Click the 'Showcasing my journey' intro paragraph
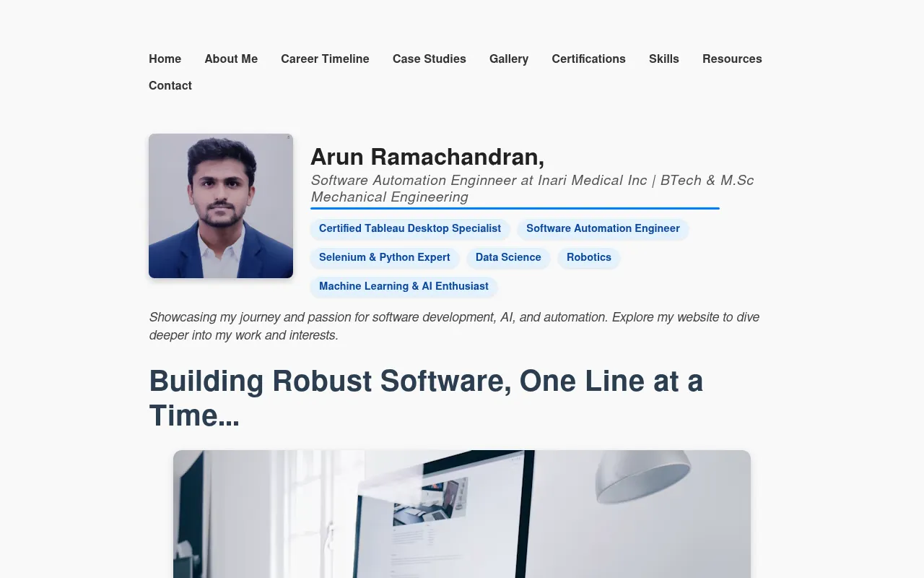The width and height of the screenshot is (924, 578). tap(454, 326)
